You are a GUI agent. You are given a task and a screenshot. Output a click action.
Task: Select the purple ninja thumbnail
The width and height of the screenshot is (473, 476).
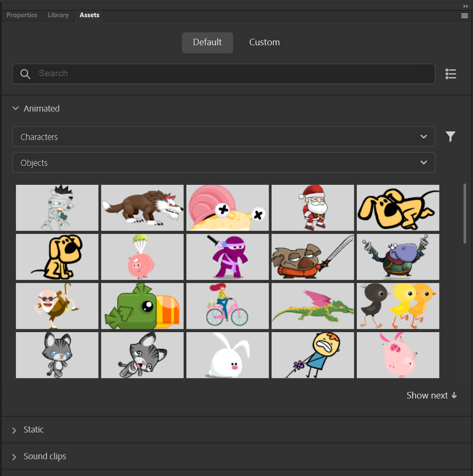tap(227, 257)
